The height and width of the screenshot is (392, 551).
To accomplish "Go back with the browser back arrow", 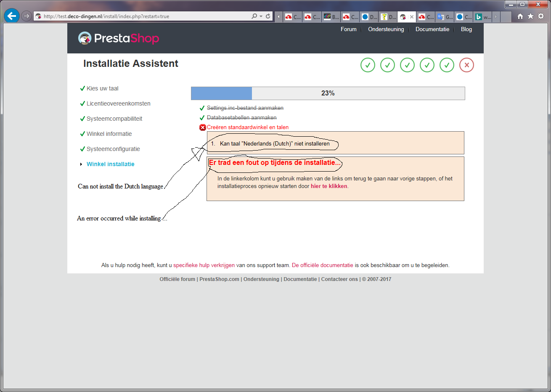I will pos(12,16).
